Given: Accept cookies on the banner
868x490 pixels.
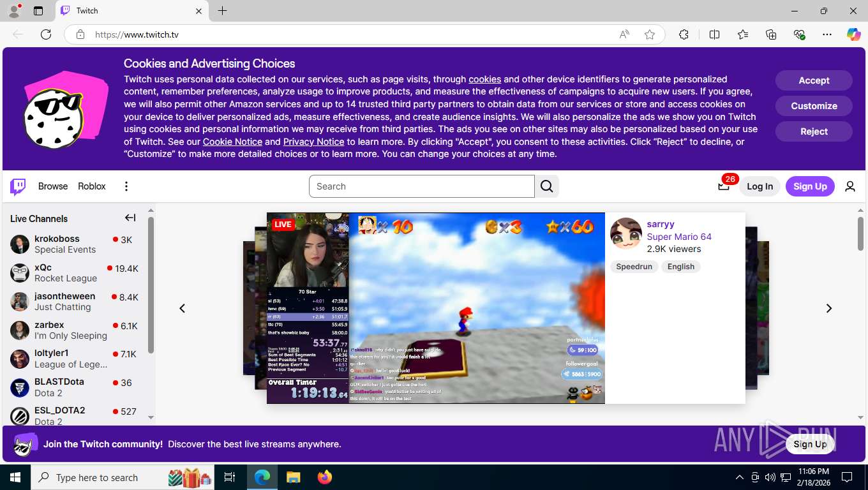Looking at the screenshot, I should tap(814, 80).
